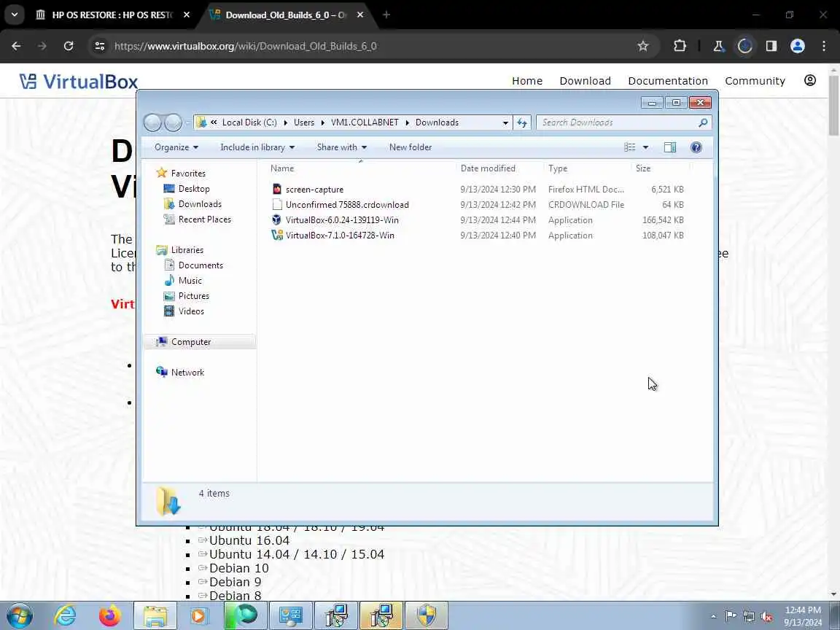The height and width of the screenshot is (630, 840).
Task: Open Recent Places in Favorites
Action: 204,219
